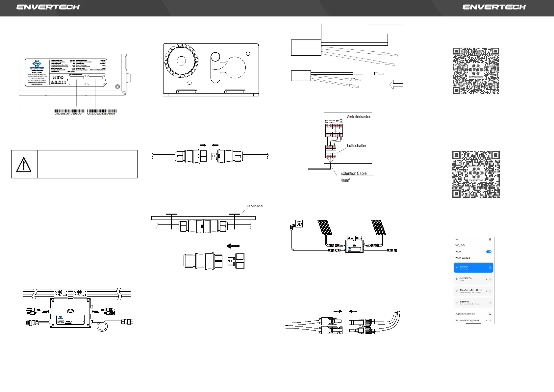The width and height of the screenshot is (554, 392).
Task: Open details arrow for network 30599030
Action: coord(490,303)
